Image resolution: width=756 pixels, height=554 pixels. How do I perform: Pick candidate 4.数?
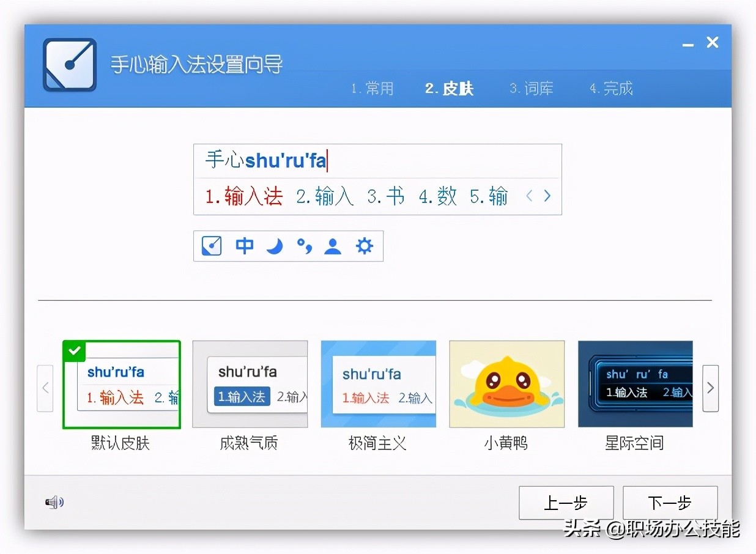click(437, 196)
